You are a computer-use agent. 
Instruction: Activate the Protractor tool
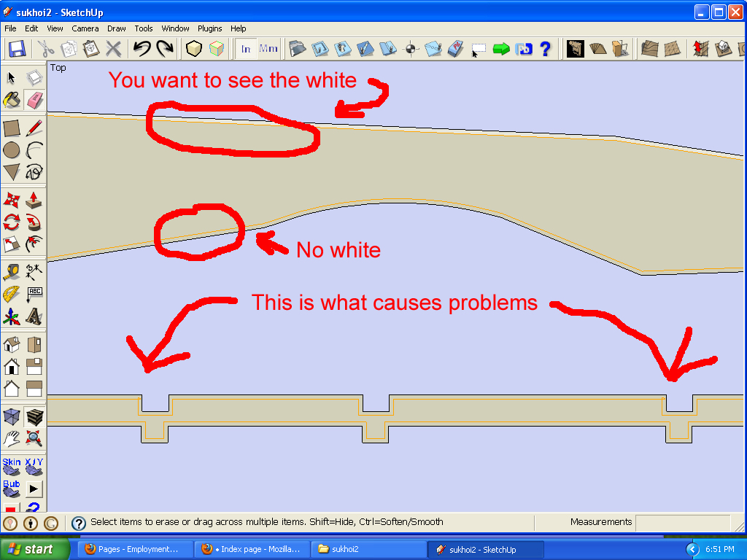click(x=12, y=295)
